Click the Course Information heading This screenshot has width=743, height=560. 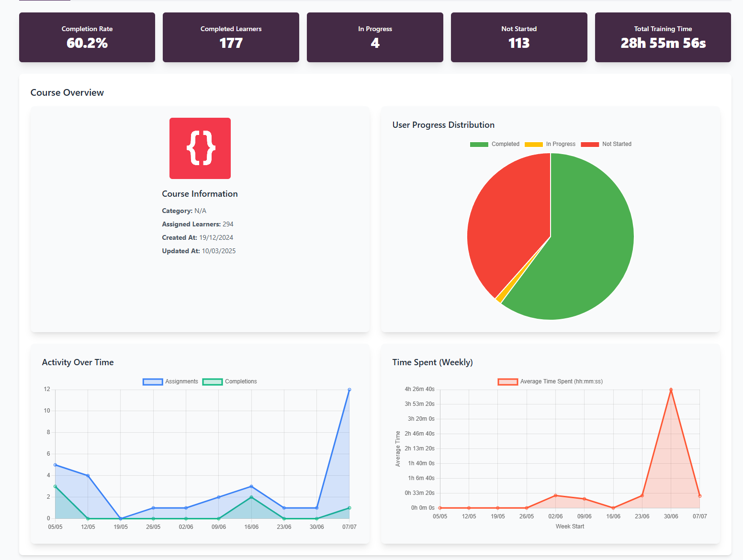point(200,194)
